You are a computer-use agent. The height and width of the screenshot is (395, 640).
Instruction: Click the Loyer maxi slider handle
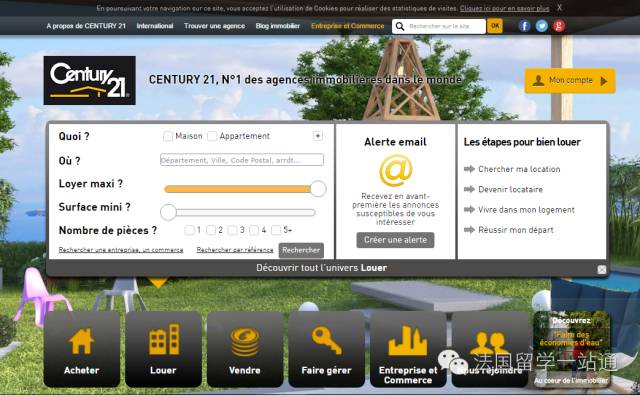coord(318,189)
